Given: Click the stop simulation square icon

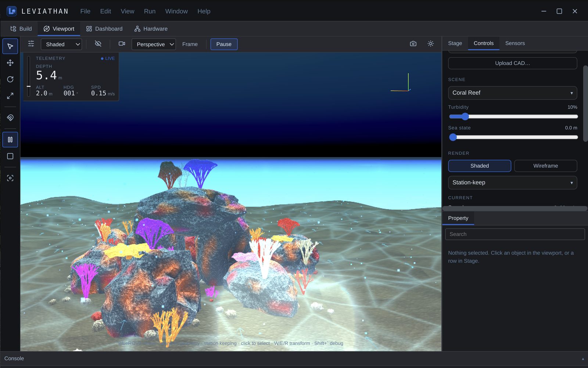Looking at the screenshot, I should tap(10, 156).
